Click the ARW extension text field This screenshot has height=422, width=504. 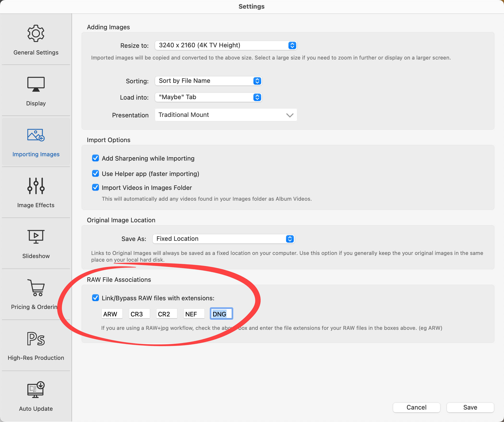(x=112, y=314)
